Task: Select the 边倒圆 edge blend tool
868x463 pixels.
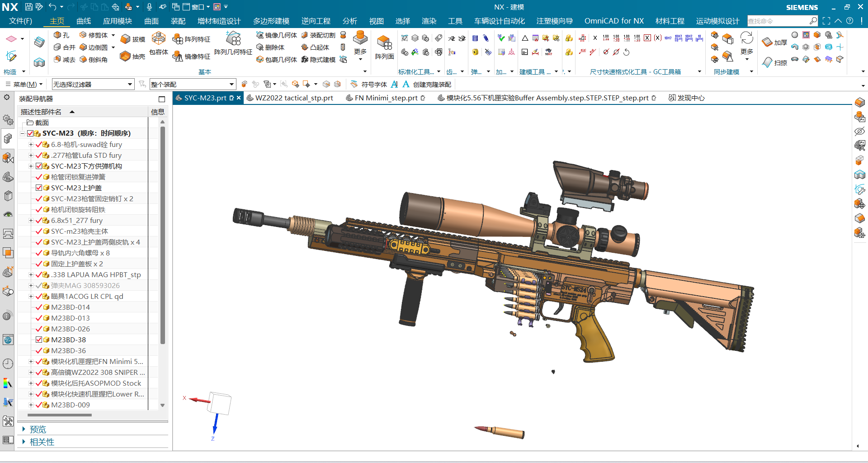Action: point(94,47)
